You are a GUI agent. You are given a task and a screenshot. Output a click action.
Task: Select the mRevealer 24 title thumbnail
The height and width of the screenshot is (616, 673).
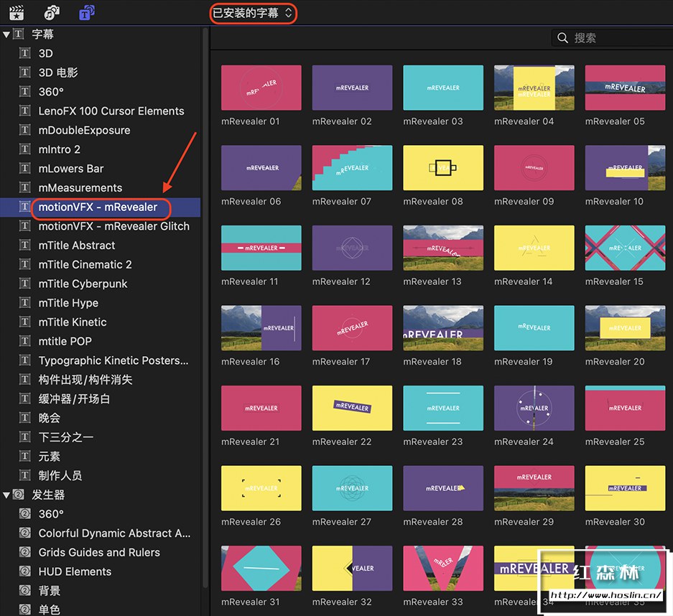[x=534, y=408]
